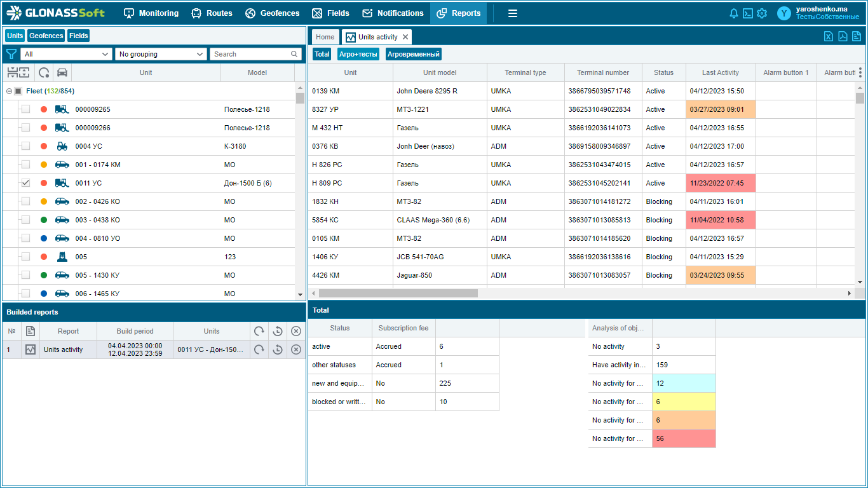Export the report to PDF
The image size is (868, 488).
click(x=843, y=36)
